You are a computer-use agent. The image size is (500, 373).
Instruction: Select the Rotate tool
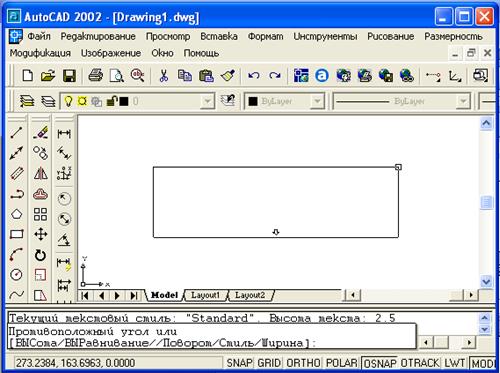click(x=41, y=255)
